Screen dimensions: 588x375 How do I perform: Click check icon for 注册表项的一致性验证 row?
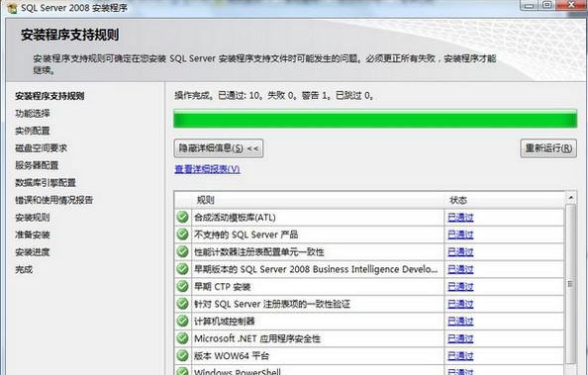tap(182, 304)
